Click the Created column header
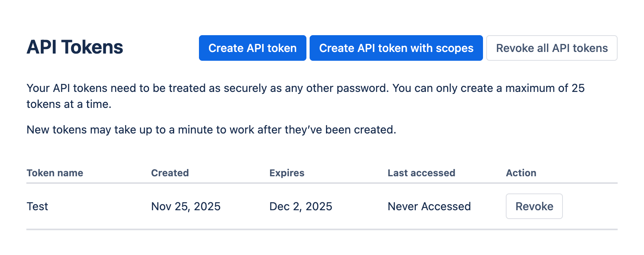Viewport: 644px width, 255px height. [x=169, y=173]
